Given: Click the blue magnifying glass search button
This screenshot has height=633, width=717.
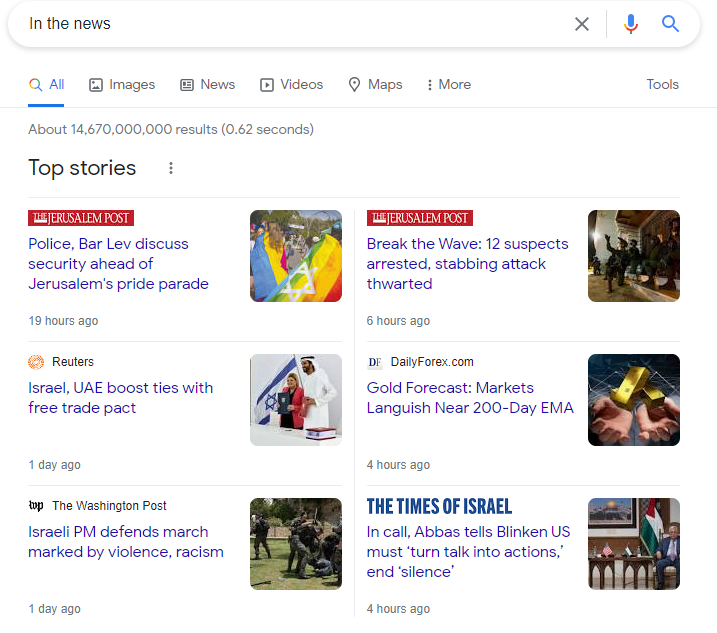Looking at the screenshot, I should [671, 24].
